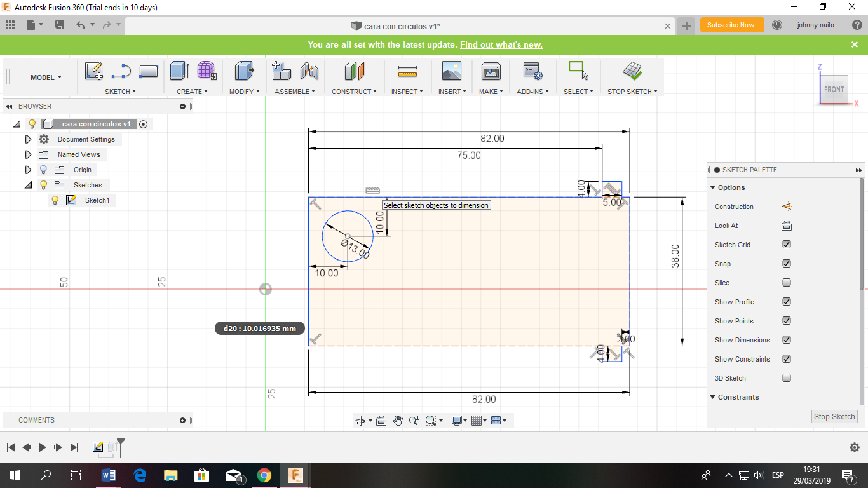This screenshot has width=868, height=488.
Task: Open Word from the Windows taskbar
Action: click(x=108, y=475)
